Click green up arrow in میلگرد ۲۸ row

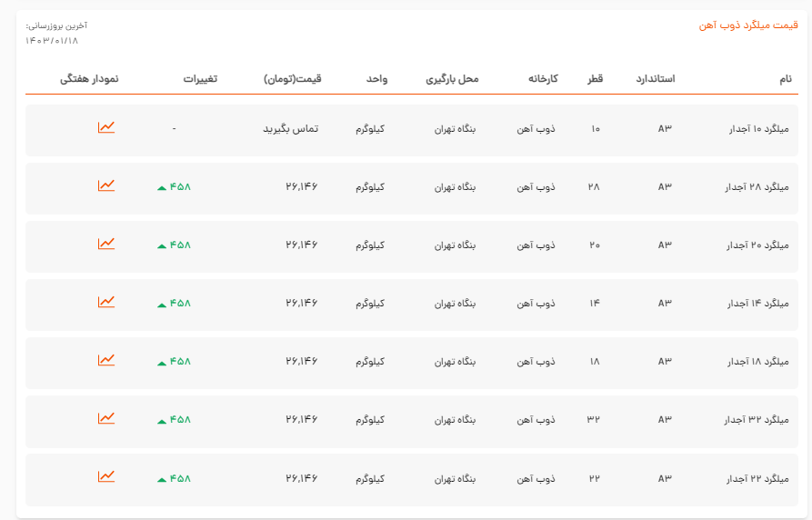point(162,188)
